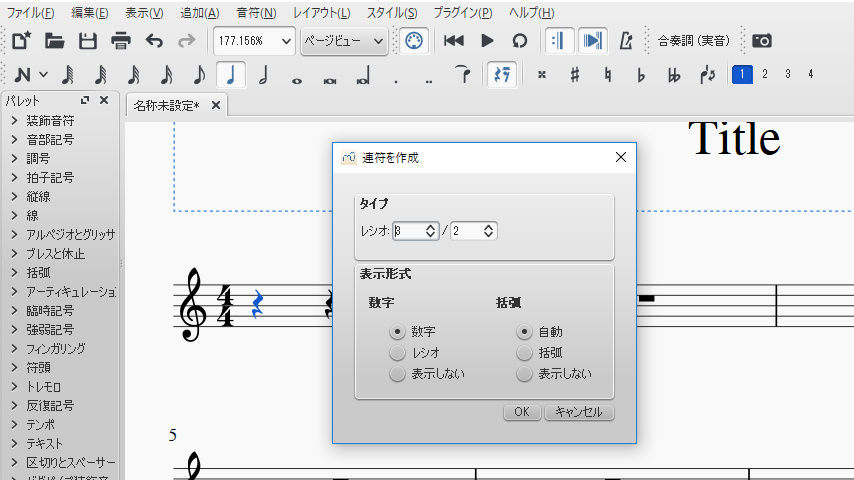
Task: Add a double augmentation dot
Action: 429,80
